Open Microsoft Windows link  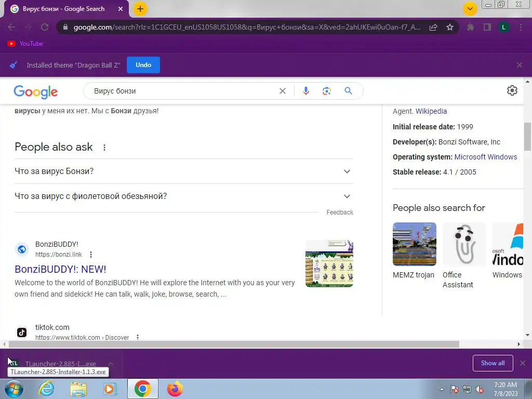pyautogui.click(x=486, y=157)
